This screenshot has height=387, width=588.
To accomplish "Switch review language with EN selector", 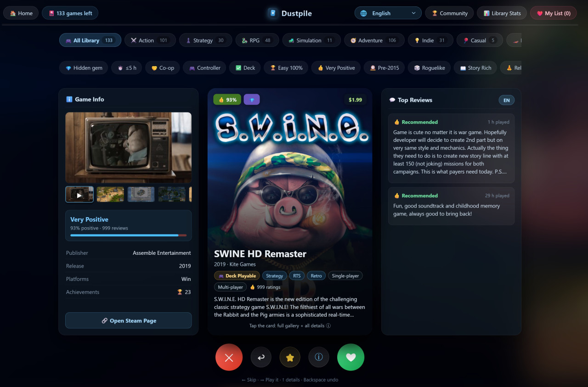I will point(507,100).
